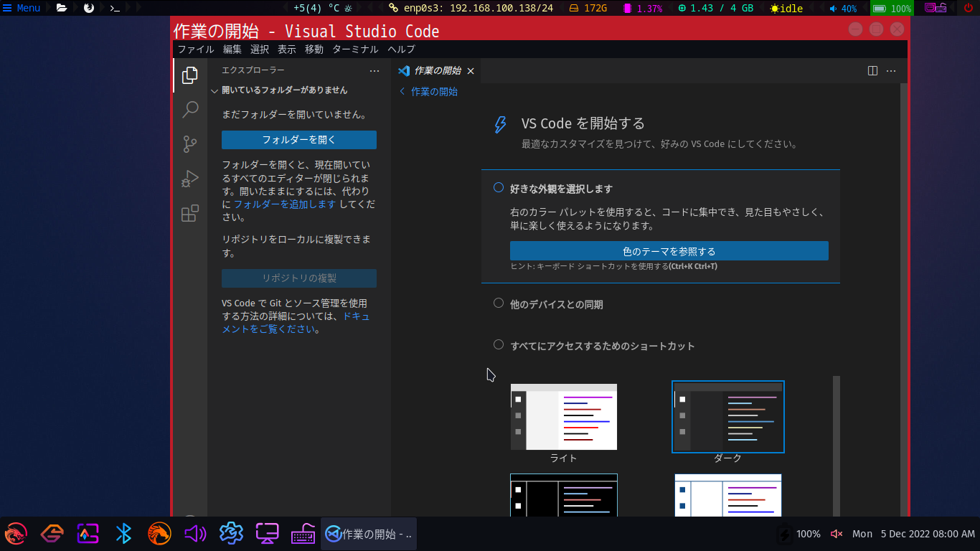Select the 好きな外観を選択します step radio
The width and height of the screenshot is (980, 551).
499,188
